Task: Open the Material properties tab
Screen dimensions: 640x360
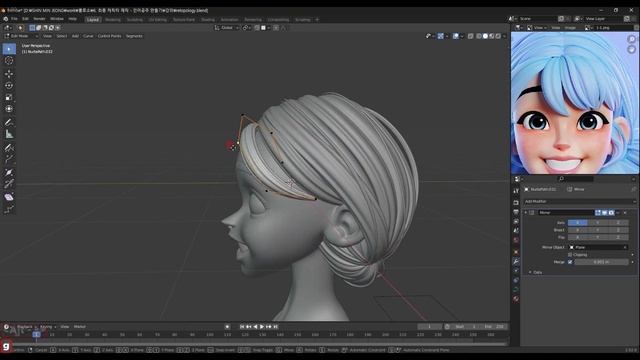Action: click(516, 299)
